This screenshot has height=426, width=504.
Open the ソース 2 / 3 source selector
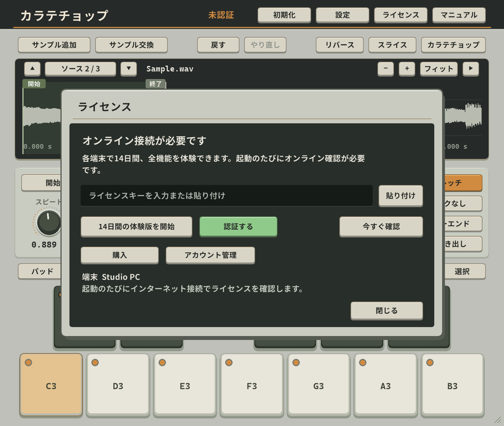coord(81,69)
